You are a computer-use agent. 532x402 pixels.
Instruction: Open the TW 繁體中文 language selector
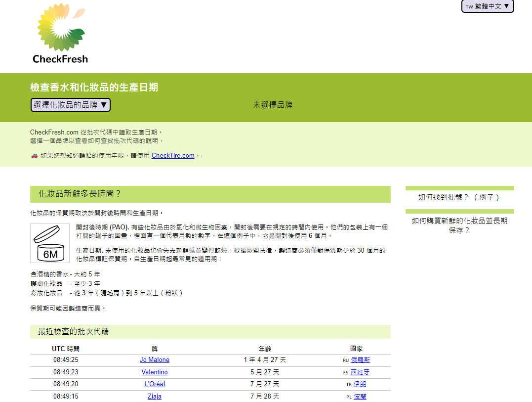(487, 6)
